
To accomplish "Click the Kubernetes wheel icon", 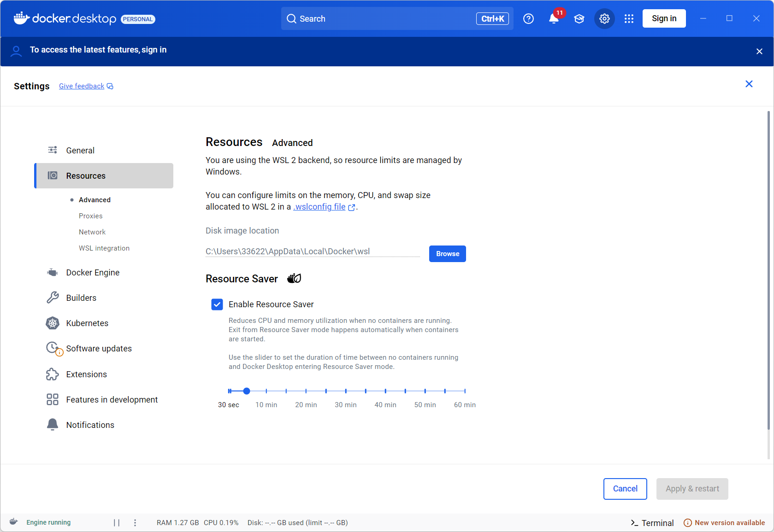I will [x=53, y=323].
